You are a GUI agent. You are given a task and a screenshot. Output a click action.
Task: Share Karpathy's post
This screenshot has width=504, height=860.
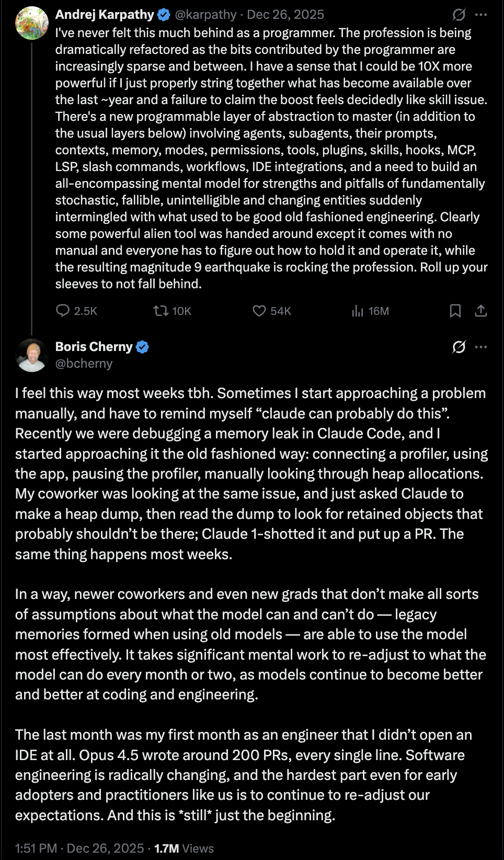481,311
